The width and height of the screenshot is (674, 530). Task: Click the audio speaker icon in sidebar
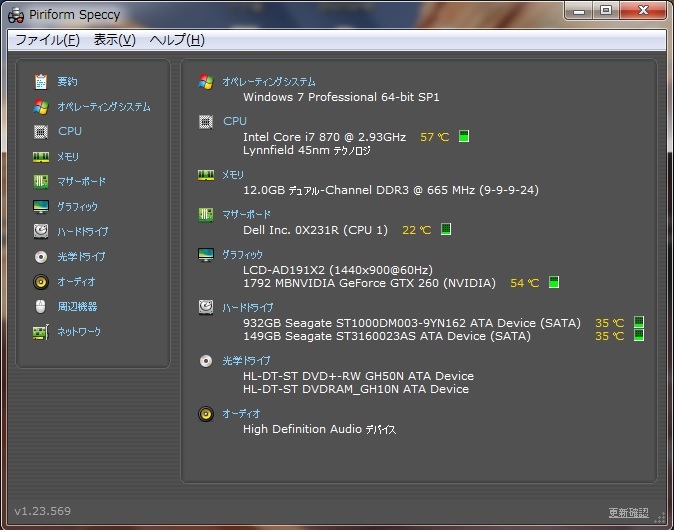tap(41, 281)
